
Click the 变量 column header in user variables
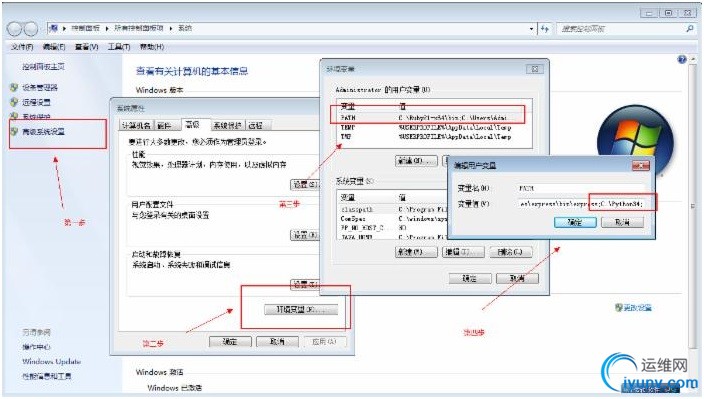point(366,106)
